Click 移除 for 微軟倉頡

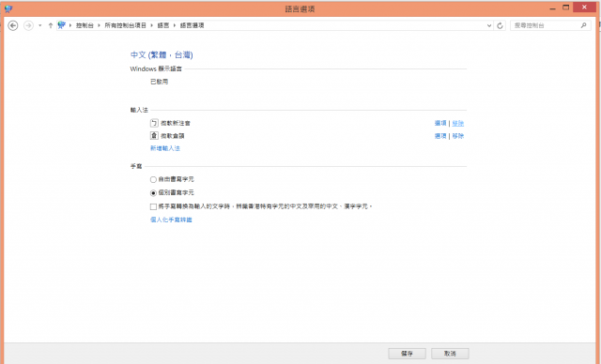tap(458, 136)
